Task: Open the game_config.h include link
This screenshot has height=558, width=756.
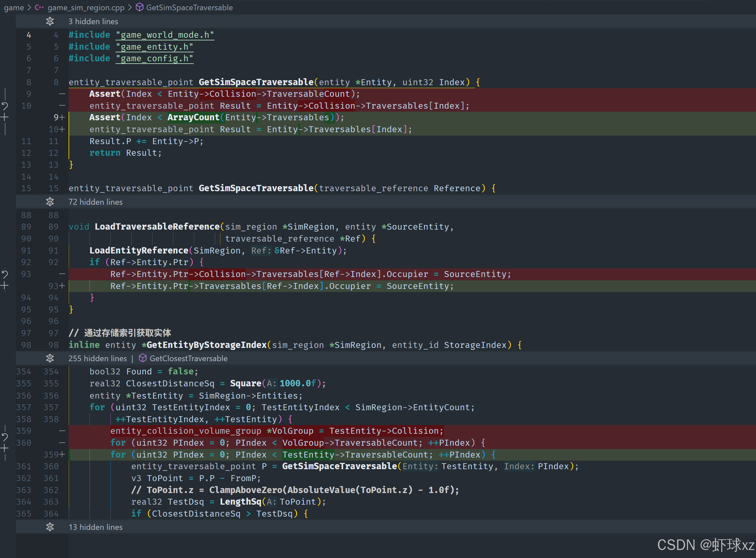Action: [x=155, y=58]
